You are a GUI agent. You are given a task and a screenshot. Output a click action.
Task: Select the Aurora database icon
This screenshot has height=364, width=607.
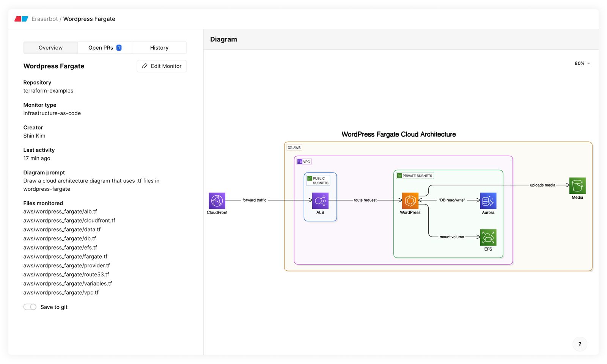pos(488,201)
